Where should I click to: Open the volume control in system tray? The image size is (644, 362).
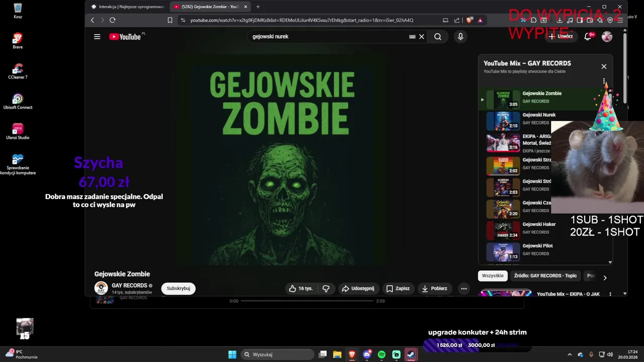(x=610, y=354)
